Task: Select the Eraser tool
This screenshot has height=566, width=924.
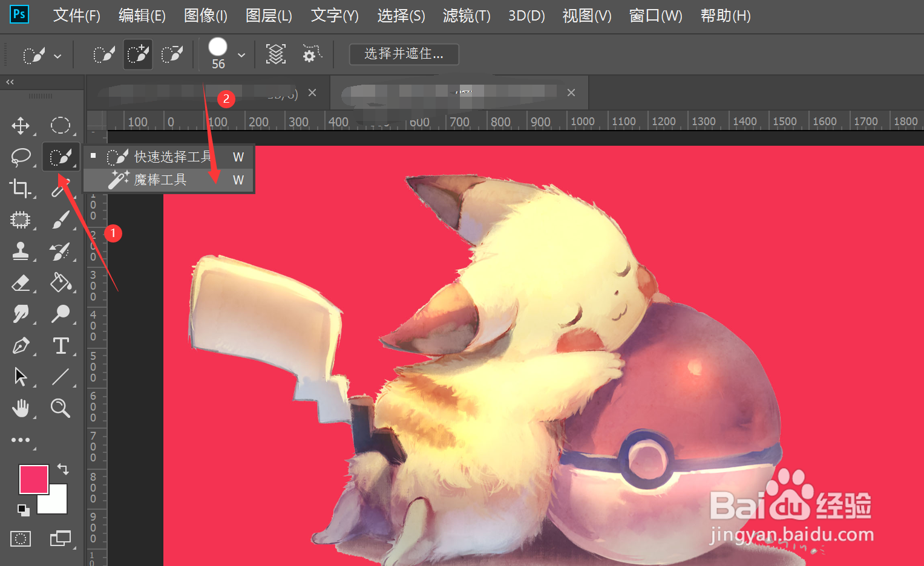Action: [21, 282]
